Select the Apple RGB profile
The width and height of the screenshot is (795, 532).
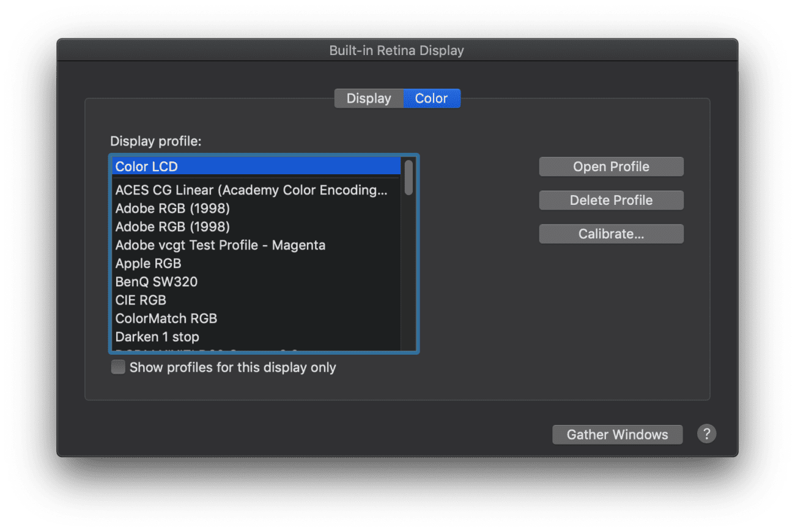(x=245, y=263)
